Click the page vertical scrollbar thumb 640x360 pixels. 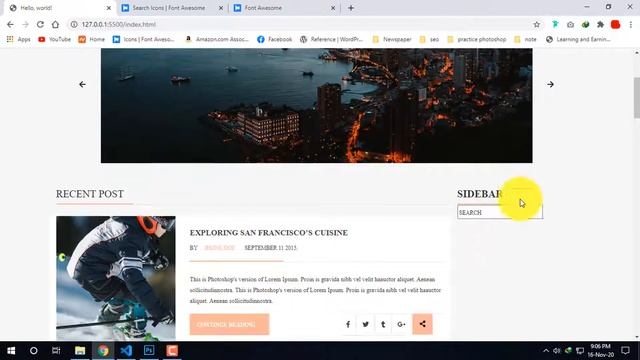click(636, 97)
